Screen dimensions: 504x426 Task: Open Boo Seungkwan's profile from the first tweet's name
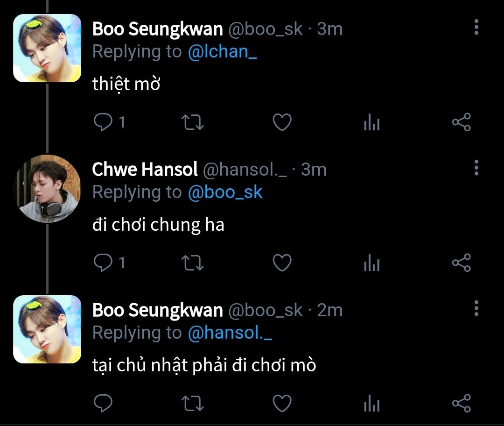coord(157,29)
